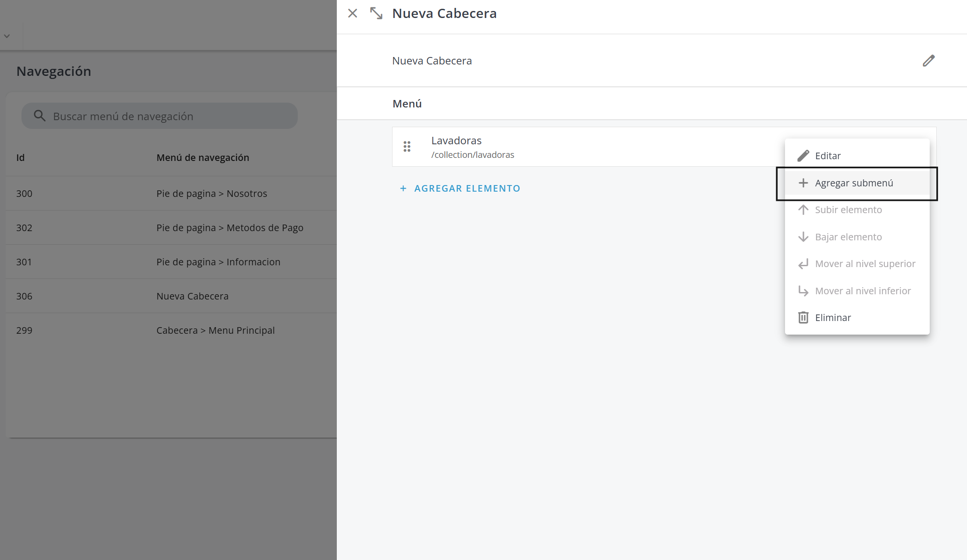Click the drag handle on Lavadoras item
The width and height of the screenshot is (967, 560).
tap(407, 146)
